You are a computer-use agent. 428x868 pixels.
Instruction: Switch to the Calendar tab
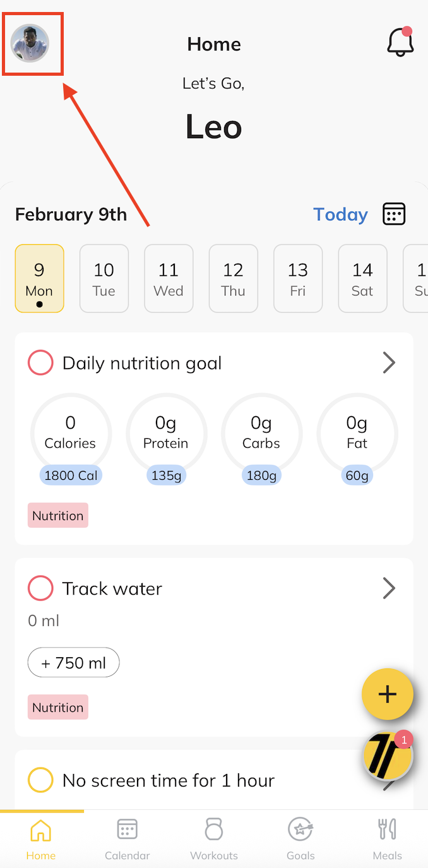128,837
